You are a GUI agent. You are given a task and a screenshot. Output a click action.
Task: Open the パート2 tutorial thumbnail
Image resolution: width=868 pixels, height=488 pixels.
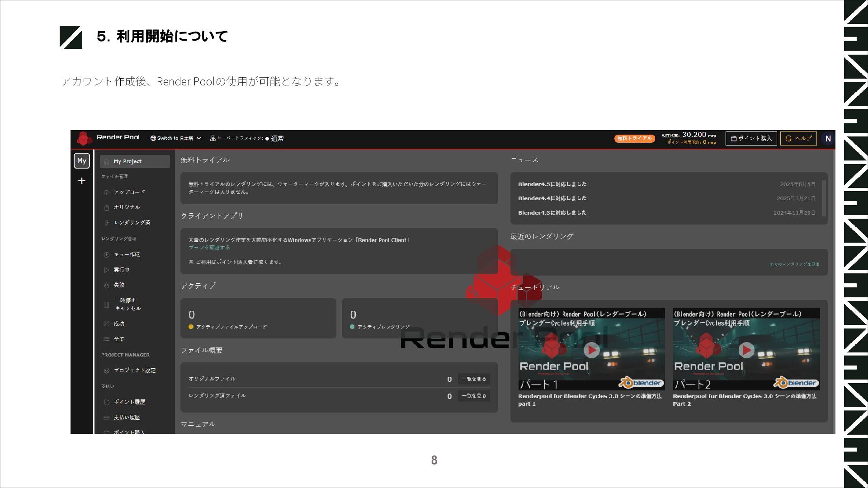click(746, 350)
